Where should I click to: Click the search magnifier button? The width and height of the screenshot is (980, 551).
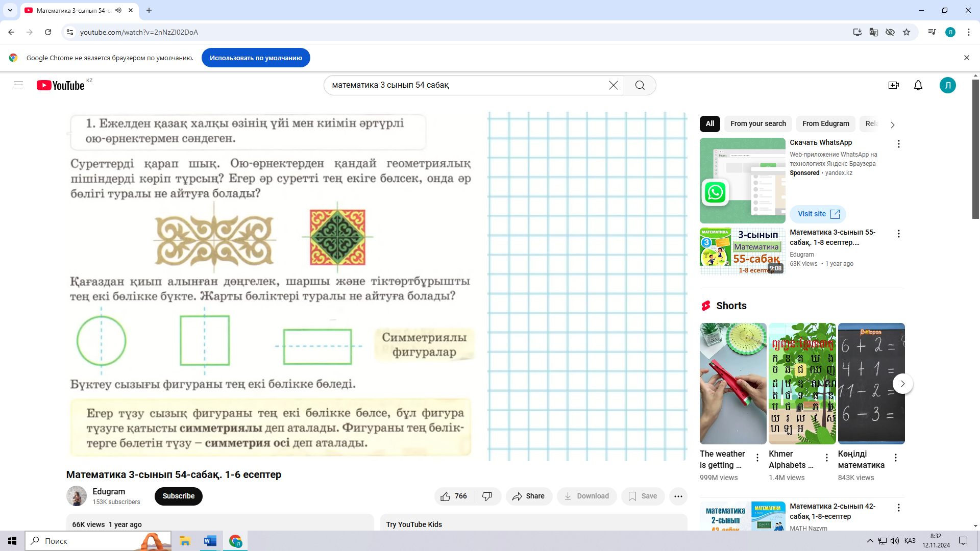tap(640, 85)
